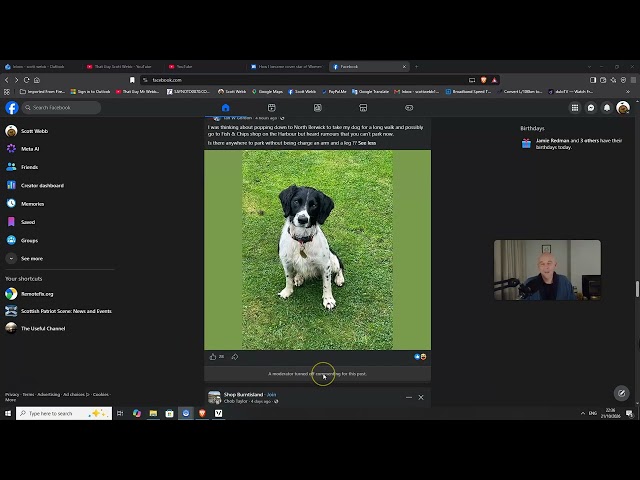Click the Cookies footer link
This screenshot has height=480, width=640.
point(101,394)
